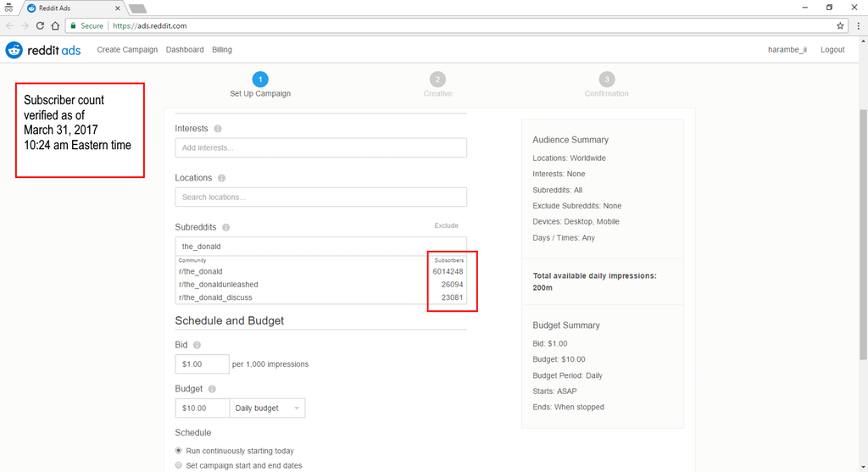Open the Daily budget dropdown
This screenshot has height=472, width=868.
point(267,408)
